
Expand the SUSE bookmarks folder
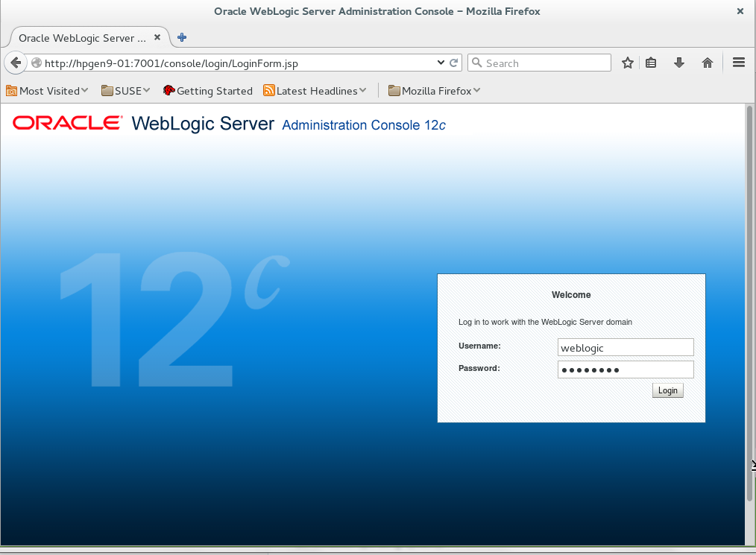pyautogui.click(x=125, y=90)
